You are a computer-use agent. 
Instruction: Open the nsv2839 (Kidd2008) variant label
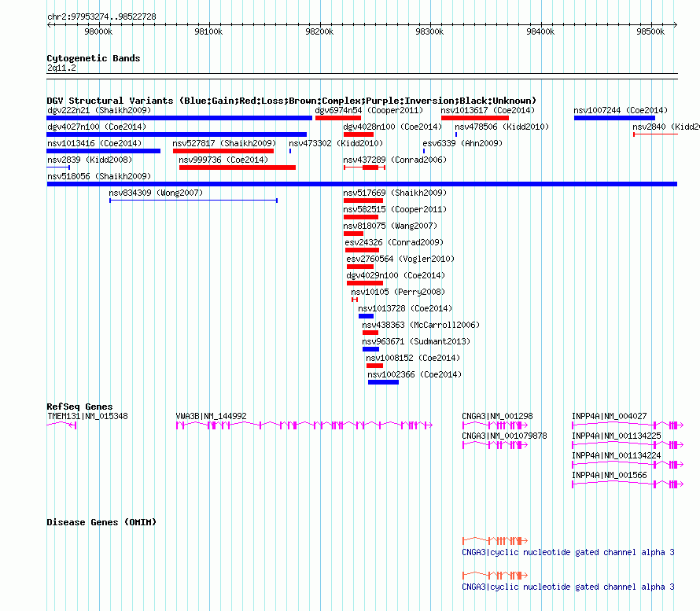point(90,160)
